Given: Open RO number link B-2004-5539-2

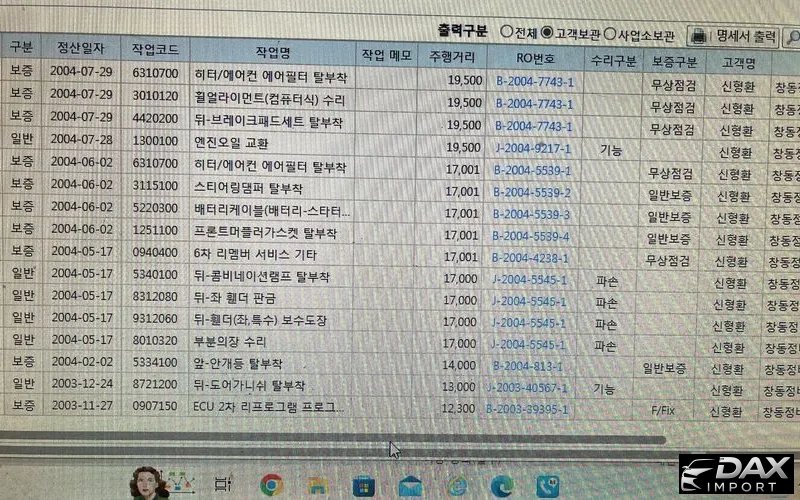Looking at the screenshot, I should pyautogui.click(x=534, y=193).
